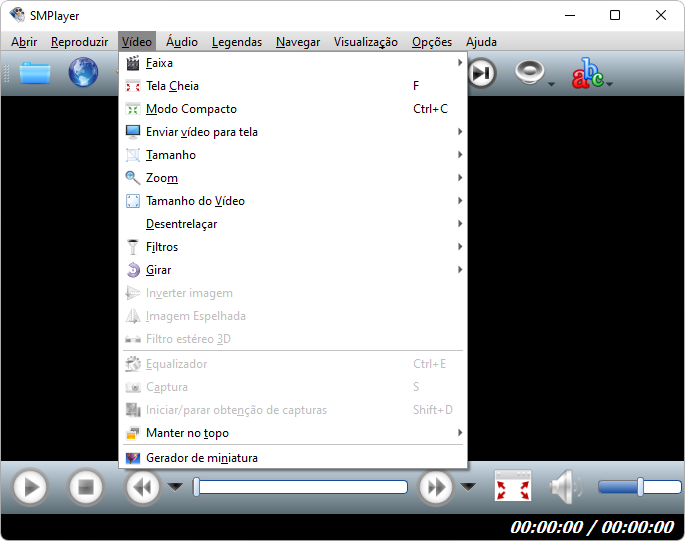Open the Legendas menu
The width and height of the screenshot is (685, 541).
237,42
